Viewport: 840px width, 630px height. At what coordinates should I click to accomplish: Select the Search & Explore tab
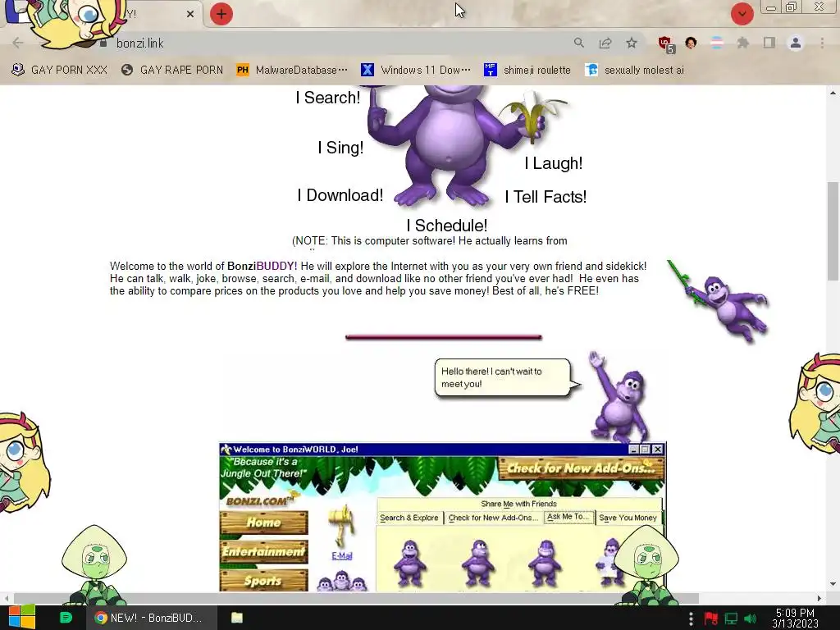coord(409,518)
